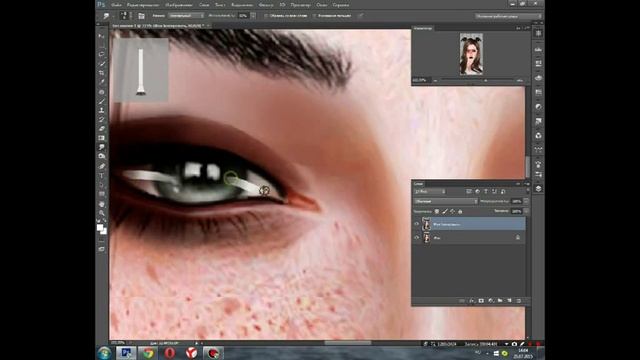640x360 pixels.
Task: Select the Crop tool
Action: (x=101, y=73)
